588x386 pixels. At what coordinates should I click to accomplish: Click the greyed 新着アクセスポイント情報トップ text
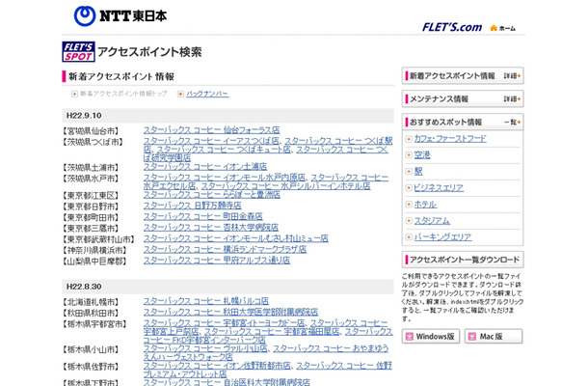click(123, 94)
